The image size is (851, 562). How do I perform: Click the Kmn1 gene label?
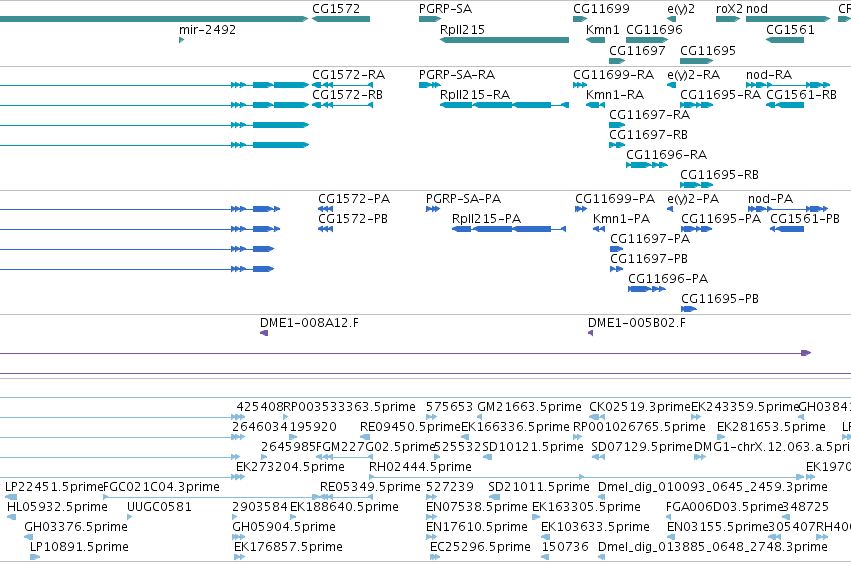602,29
